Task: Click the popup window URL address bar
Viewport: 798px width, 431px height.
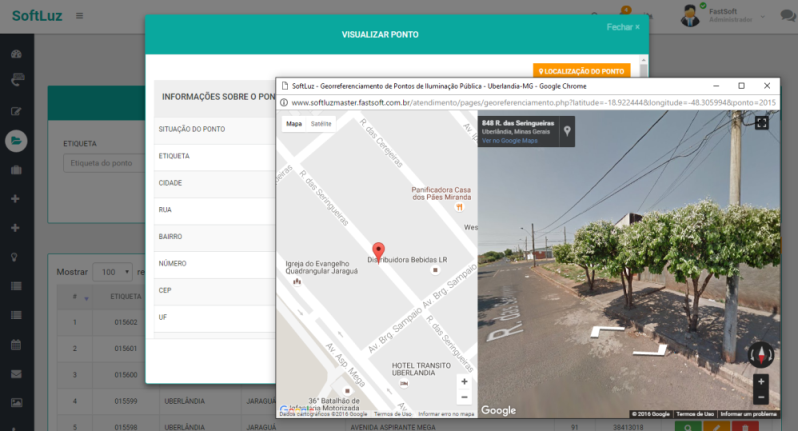Action: (533, 102)
